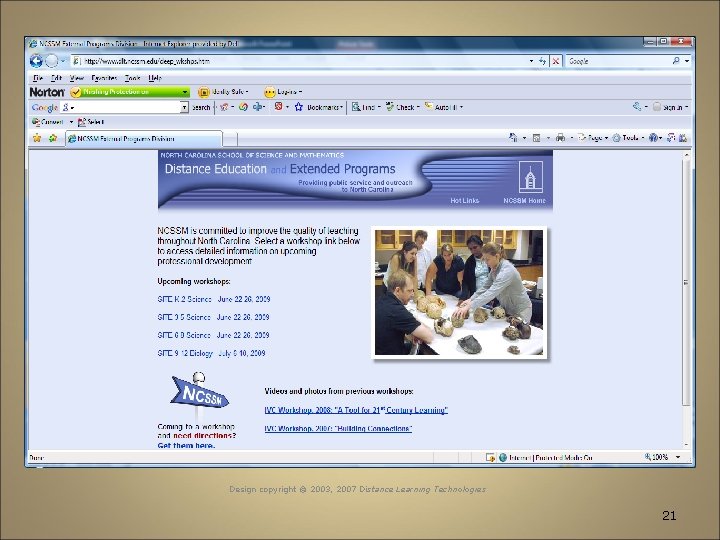The width and height of the screenshot is (720, 540).
Task: Click the Internet Protected Mode status zone
Action: (546, 457)
